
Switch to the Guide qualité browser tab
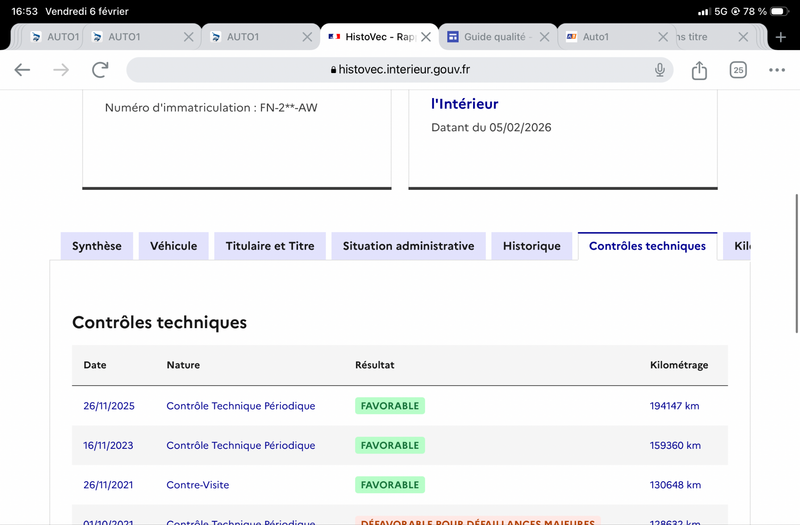490,37
